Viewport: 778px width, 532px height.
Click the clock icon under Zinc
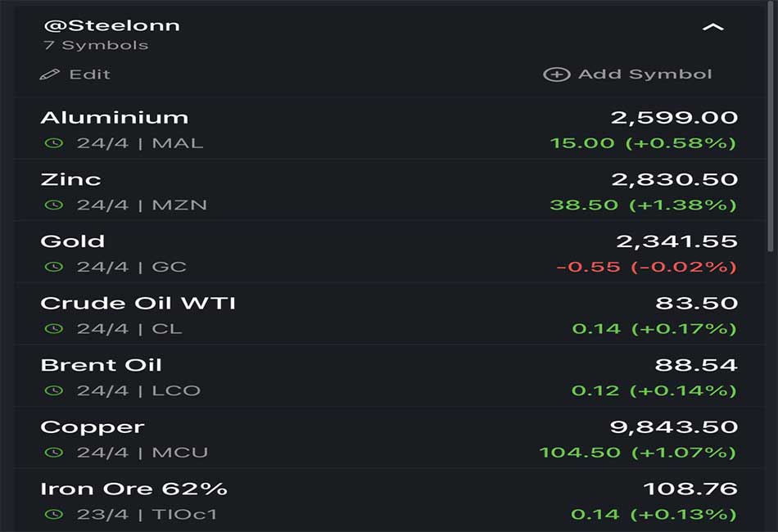click(x=54, y=205)
